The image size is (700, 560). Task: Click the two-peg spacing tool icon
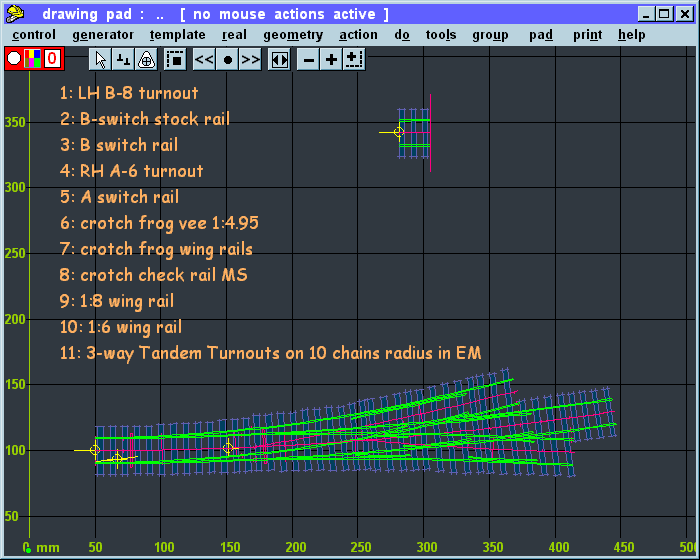pos(123,59)
